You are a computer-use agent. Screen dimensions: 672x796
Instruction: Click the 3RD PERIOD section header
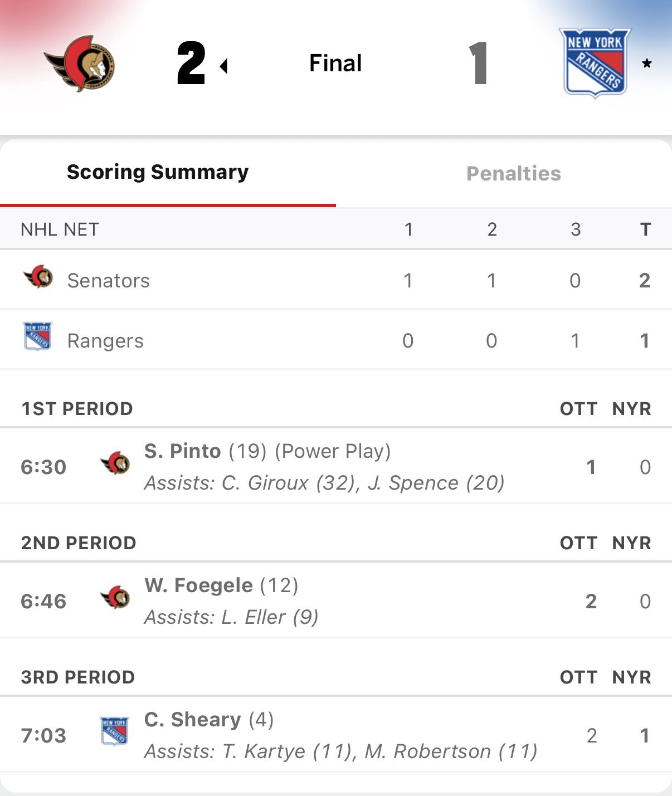point(78,677)
